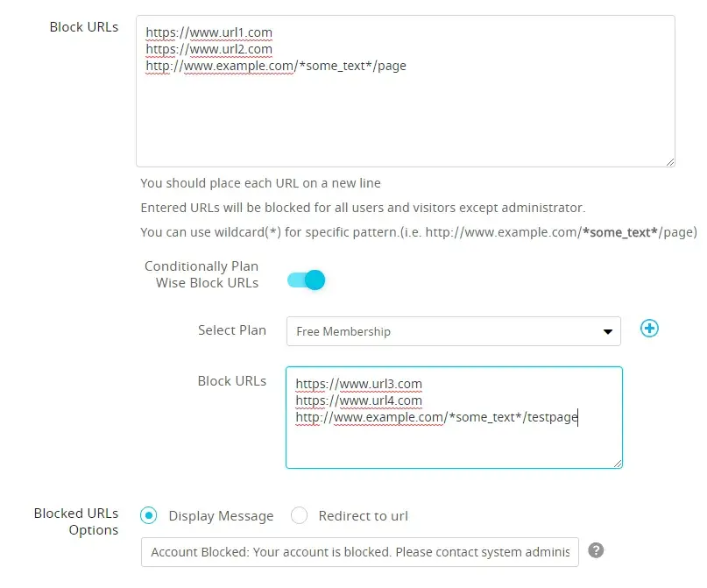Click the question mark help icon
The height and width of the screenshot is (588, 707).
tap(596, 551)
